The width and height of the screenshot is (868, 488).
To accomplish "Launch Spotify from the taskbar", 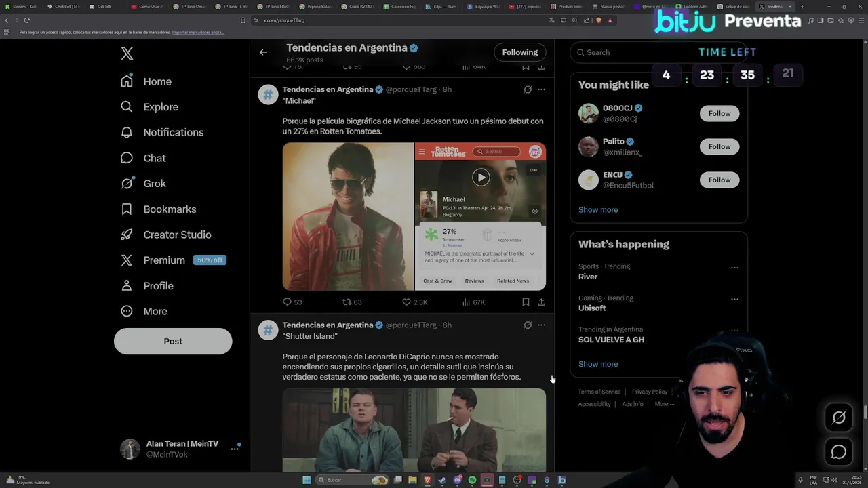I will pyautogui.click(x=472, y=480).
